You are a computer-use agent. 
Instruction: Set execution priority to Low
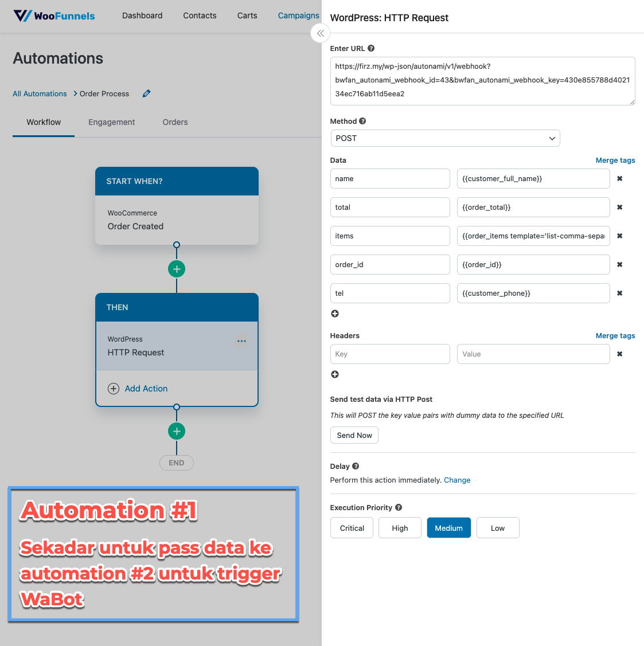[498, 528]
